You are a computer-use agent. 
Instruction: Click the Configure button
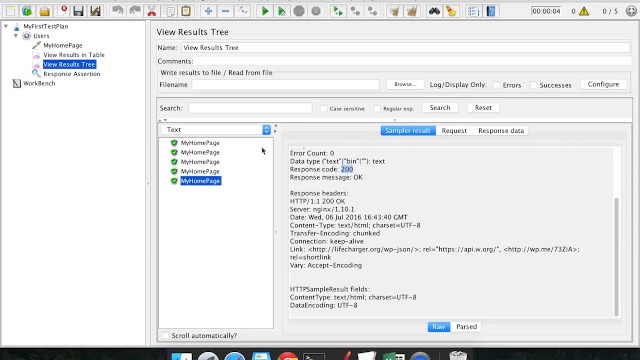603,84
